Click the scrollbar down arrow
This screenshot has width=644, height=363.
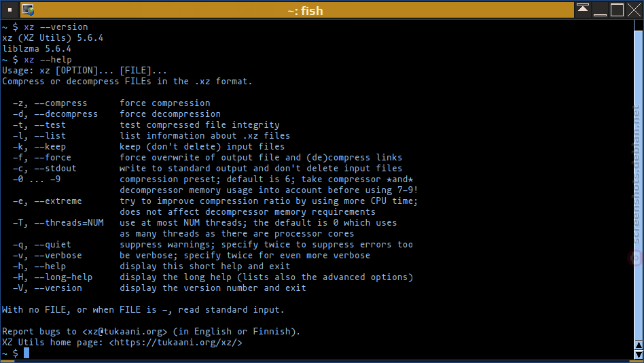point(639,355)
